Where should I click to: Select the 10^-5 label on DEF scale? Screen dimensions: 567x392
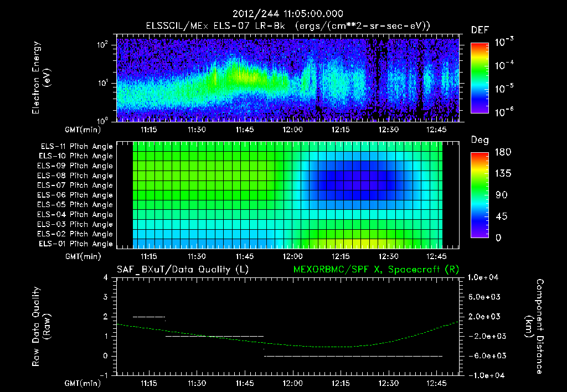[504, 89]
